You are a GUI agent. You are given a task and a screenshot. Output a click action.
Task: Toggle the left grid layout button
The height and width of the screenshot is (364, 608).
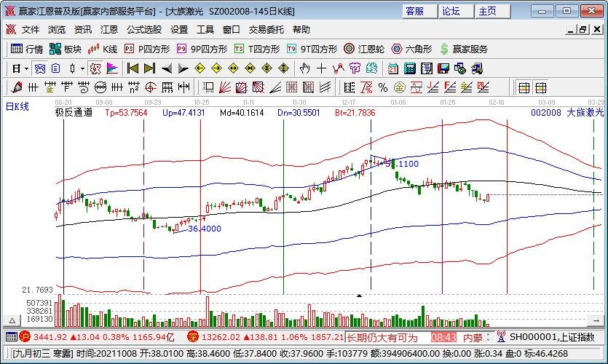[x=524, y=87]
